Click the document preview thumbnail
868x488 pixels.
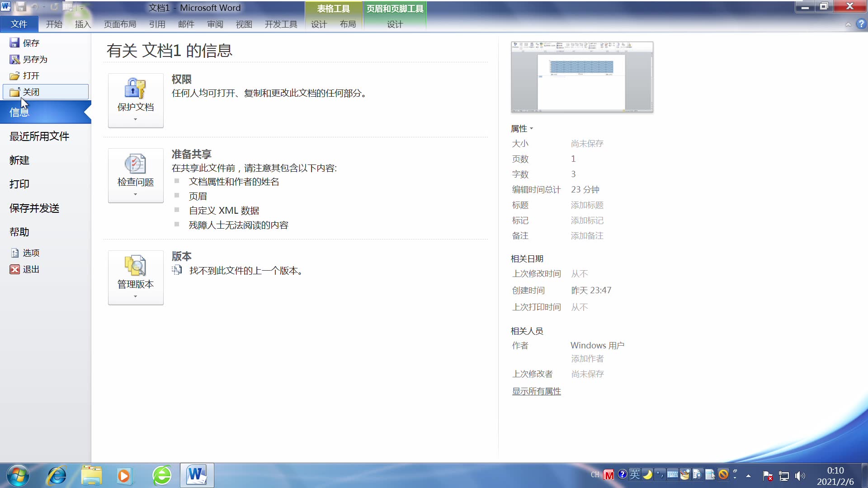pos(582,77)
